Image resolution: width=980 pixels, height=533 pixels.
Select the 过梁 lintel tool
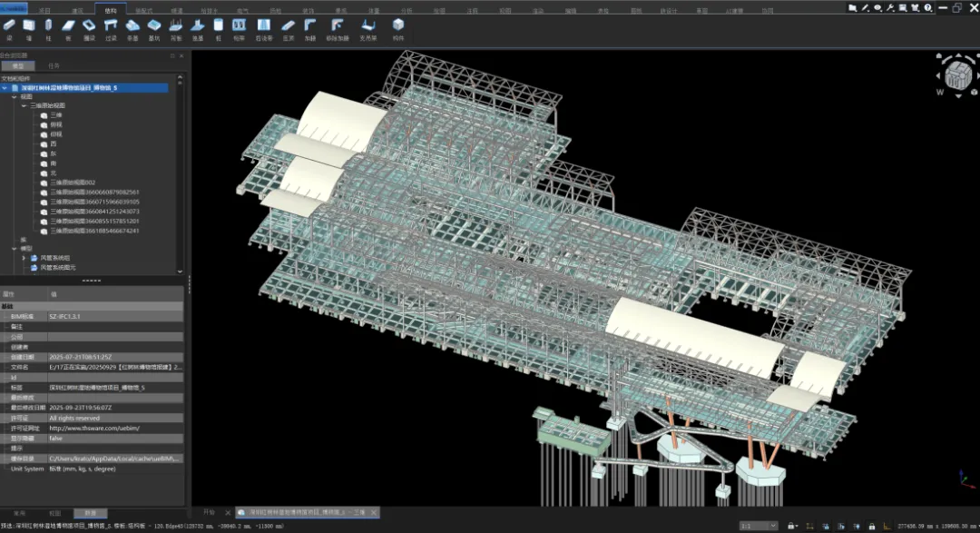point(111,29)
